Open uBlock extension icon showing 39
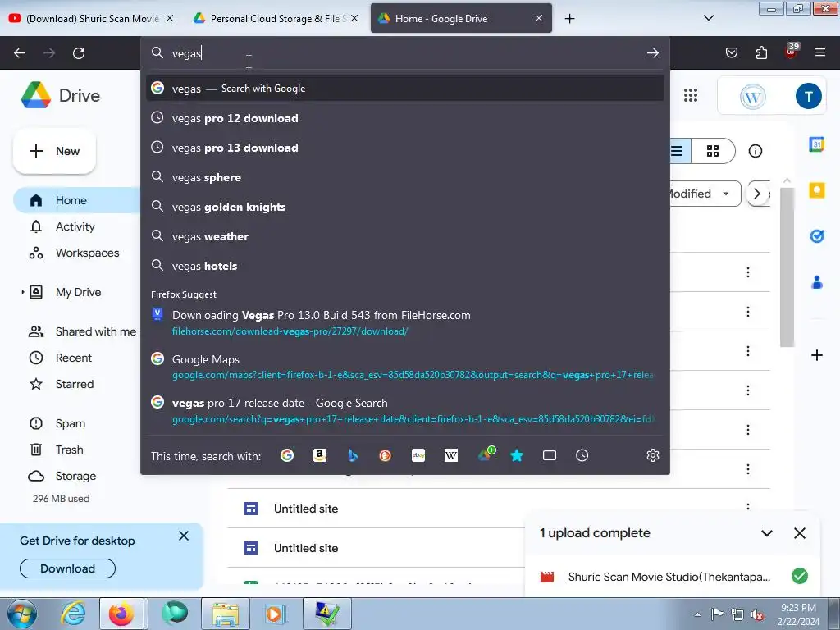This screenshot has height=630, width=840. click(792, 52)
